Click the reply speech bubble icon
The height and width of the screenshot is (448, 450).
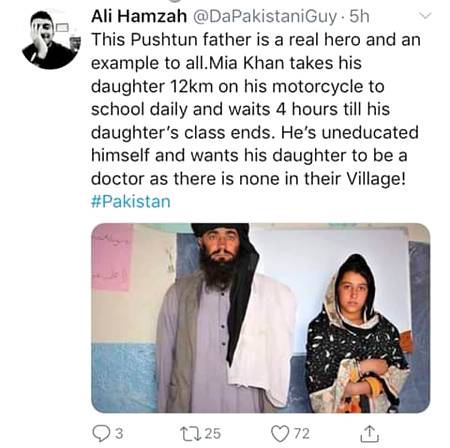[101, 433]
